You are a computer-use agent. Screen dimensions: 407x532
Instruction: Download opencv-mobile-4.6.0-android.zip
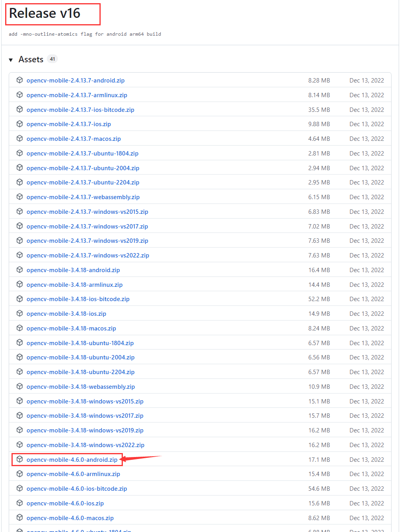coord(72,460)
